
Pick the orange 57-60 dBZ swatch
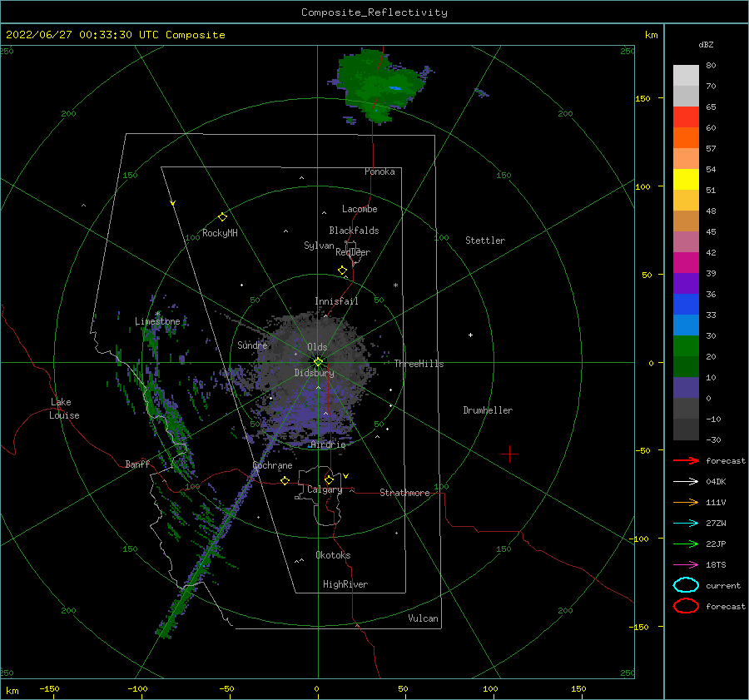pos(686,137)
